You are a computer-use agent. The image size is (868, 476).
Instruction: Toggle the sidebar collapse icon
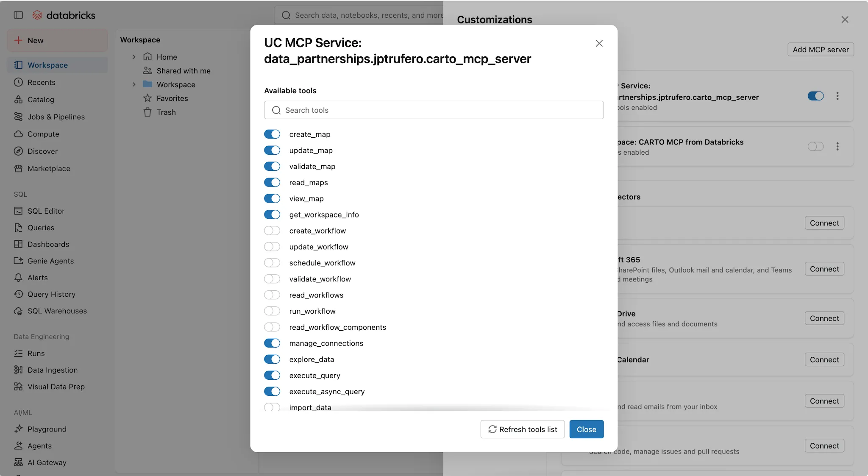point(18,15)
